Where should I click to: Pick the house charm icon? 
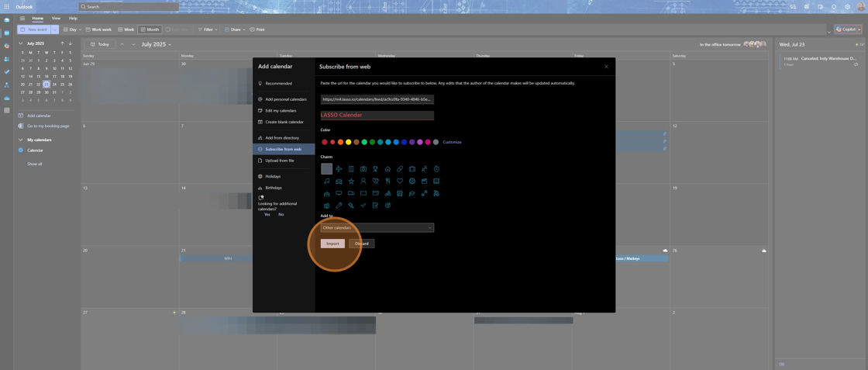pos(387,169)
